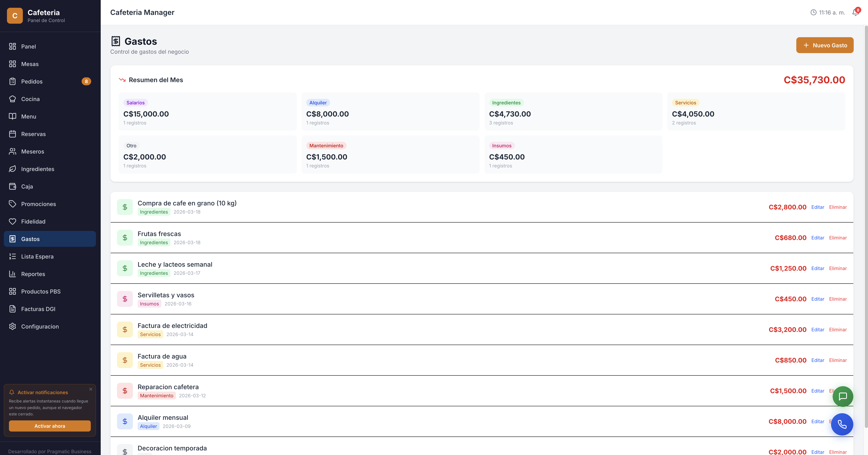Click the dollar icon beside Alquiler mensual

coord(125,421)
